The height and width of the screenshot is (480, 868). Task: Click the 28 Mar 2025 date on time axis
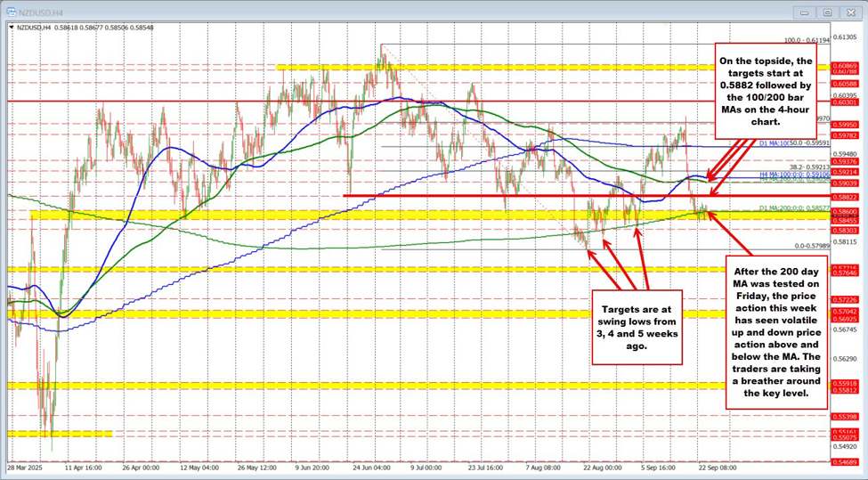click(25, 466)
